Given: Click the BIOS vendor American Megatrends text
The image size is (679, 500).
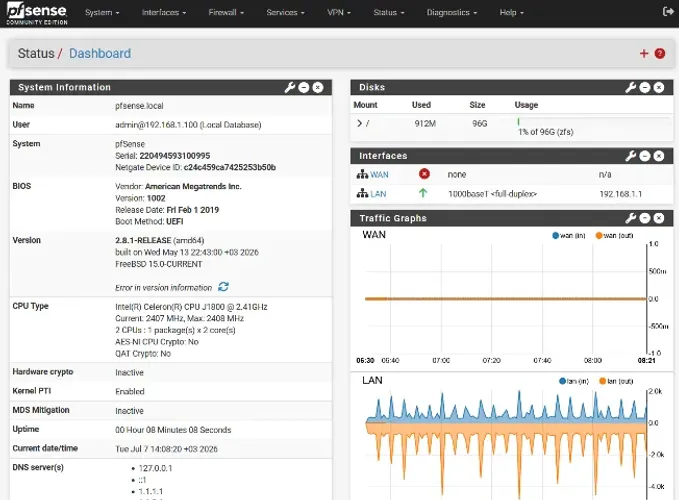Looking at the screenshot, I should 193,186.
